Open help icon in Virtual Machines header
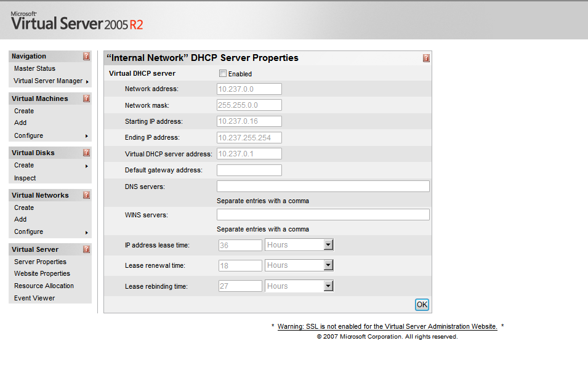This screenshot has height=386, width=588. click(x=87, y=99)
